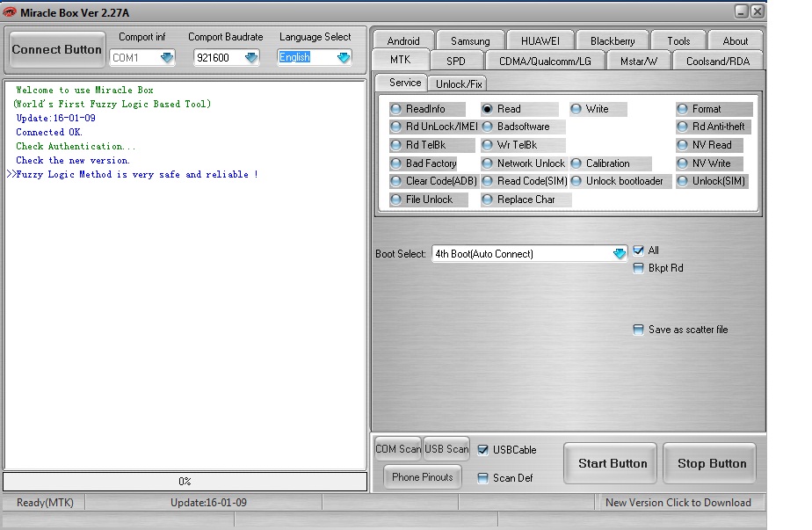Click the 0% progress bar

pyautogui.click(x=185, y=482)
